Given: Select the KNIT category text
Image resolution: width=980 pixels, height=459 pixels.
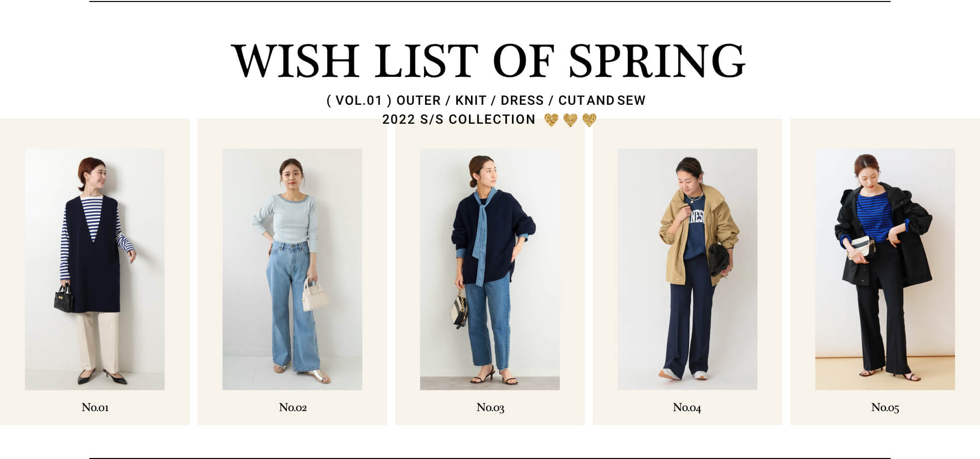Looking at the screenshot, I should (471, 100).
